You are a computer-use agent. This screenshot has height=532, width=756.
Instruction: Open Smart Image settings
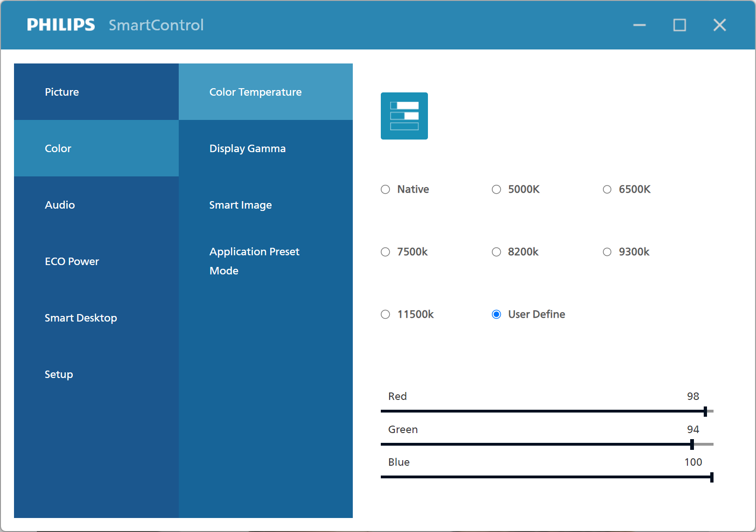pos(240,205)
